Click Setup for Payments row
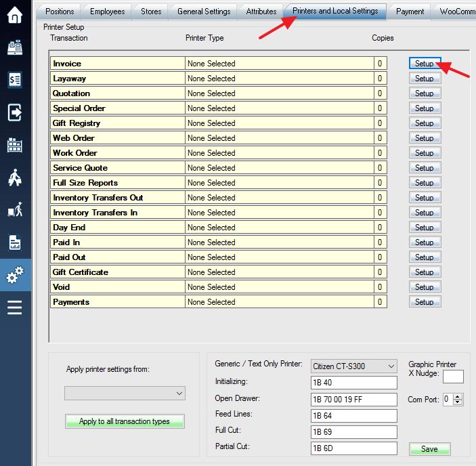 425,301
